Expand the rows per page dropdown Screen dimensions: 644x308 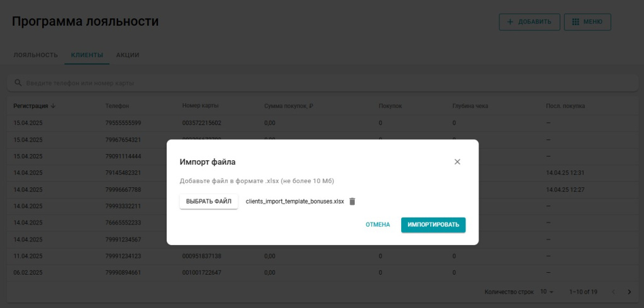[547, 292]
